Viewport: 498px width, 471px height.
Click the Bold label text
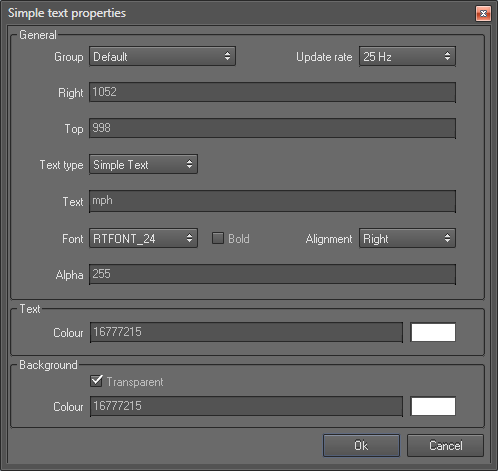239,239
